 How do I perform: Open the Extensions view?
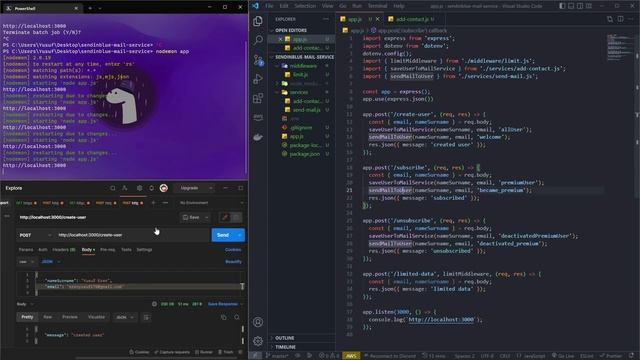(258, 98)
